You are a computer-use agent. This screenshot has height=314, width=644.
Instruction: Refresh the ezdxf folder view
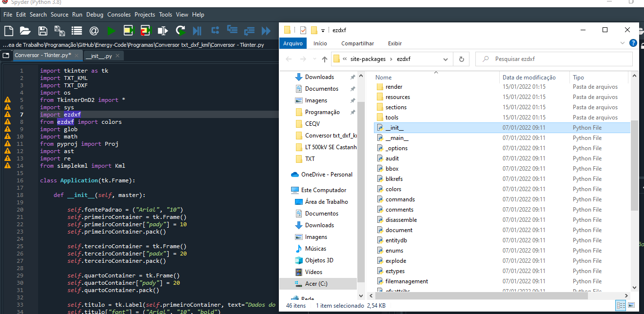pos(461,59)
